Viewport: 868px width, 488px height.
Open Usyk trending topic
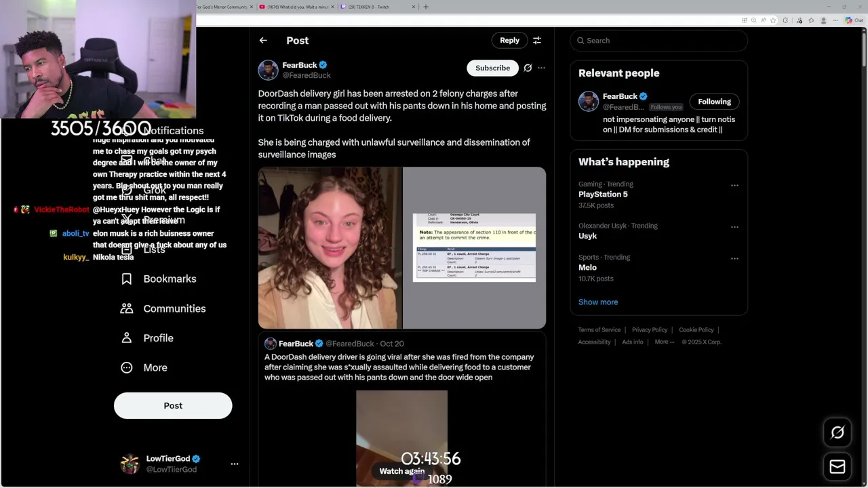[x=587, y=236]
